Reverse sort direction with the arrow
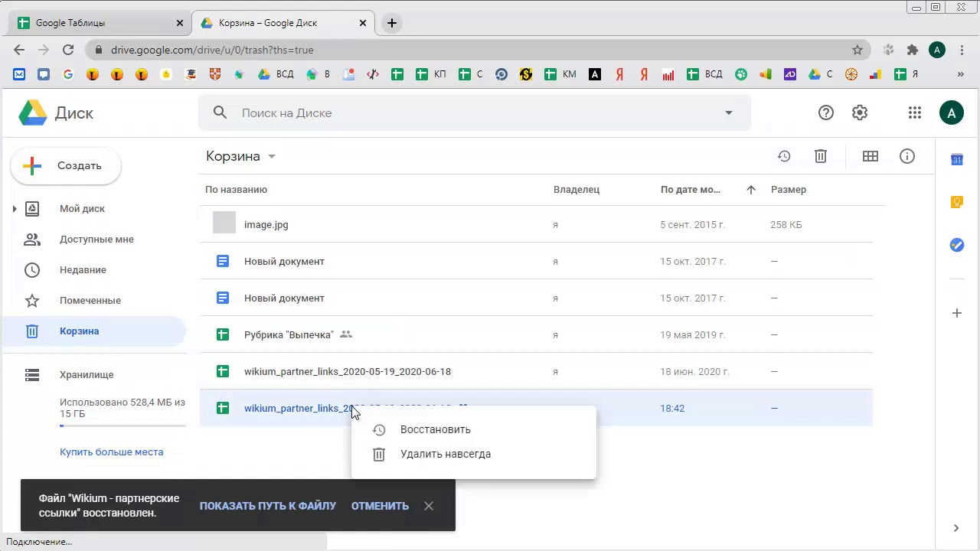Image resolution: width=980 pixels, height=551 pixels. coord(751,190)
